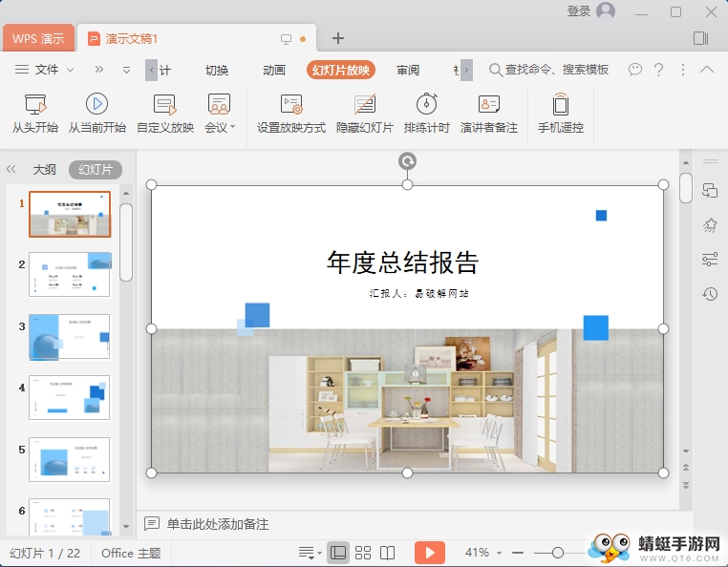Open the more options vertical dots
The image size is (728, 567).
click(682, 70)
